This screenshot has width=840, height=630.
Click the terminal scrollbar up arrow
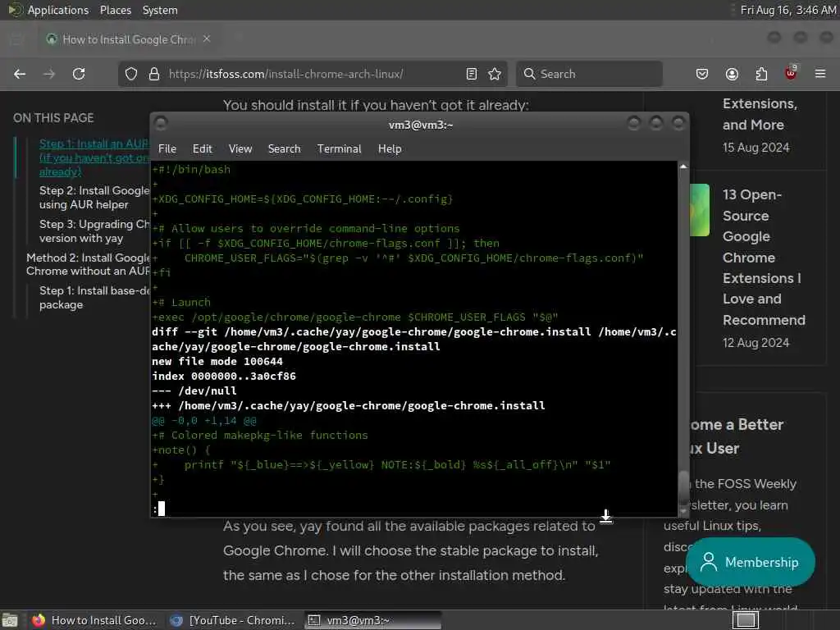point(683,167)
